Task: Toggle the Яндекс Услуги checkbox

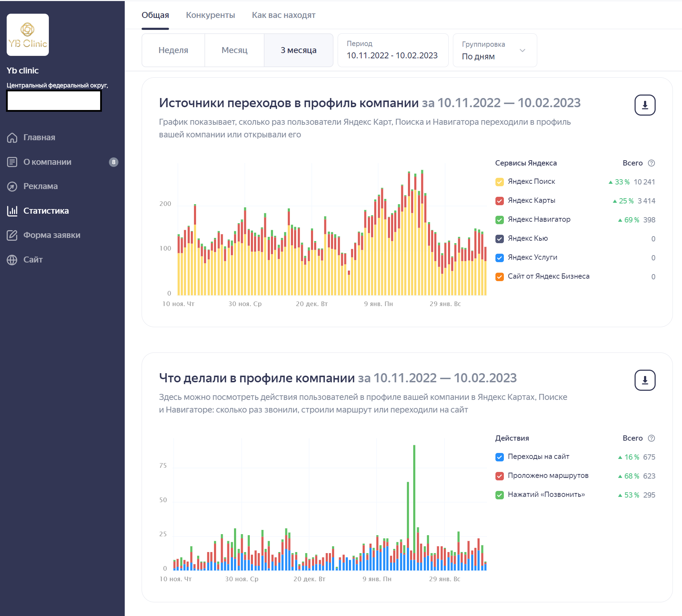Action: (x=500, y=258)
